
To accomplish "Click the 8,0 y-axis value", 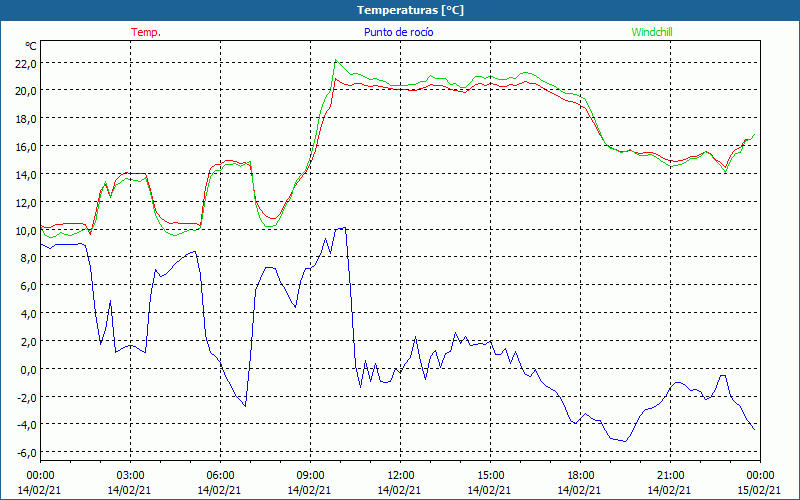I will pos(29,258).
